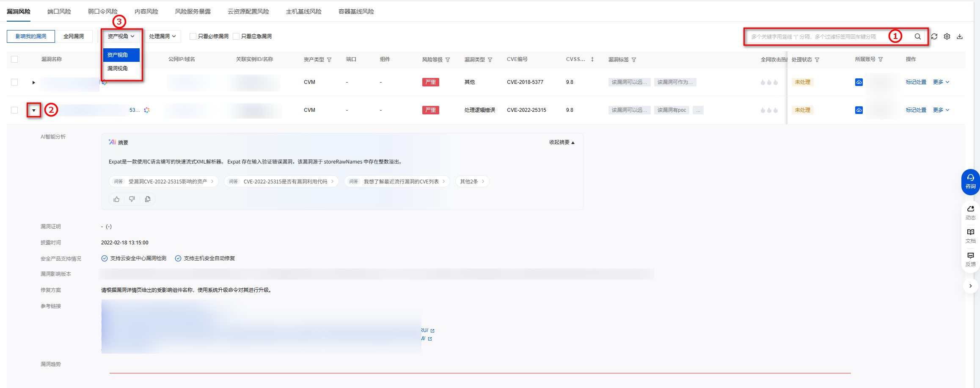
Task: Expand the CVE-2018-5377 row details
Action: point(33,82)
